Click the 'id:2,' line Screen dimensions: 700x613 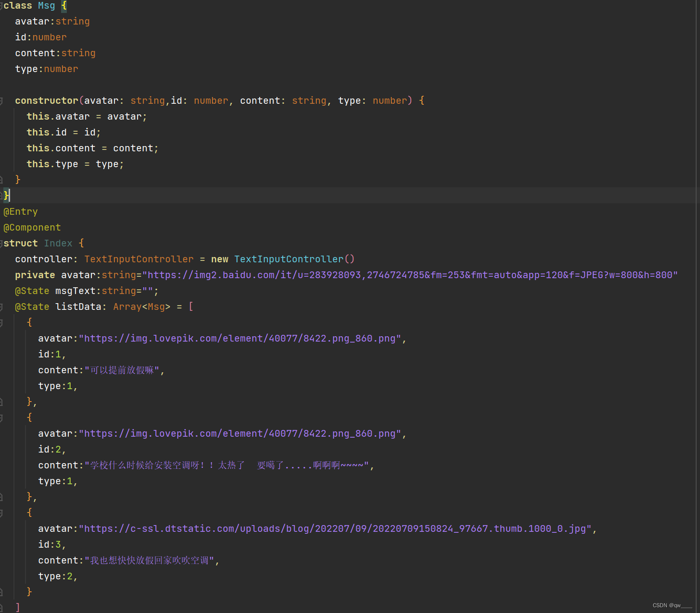52,450
